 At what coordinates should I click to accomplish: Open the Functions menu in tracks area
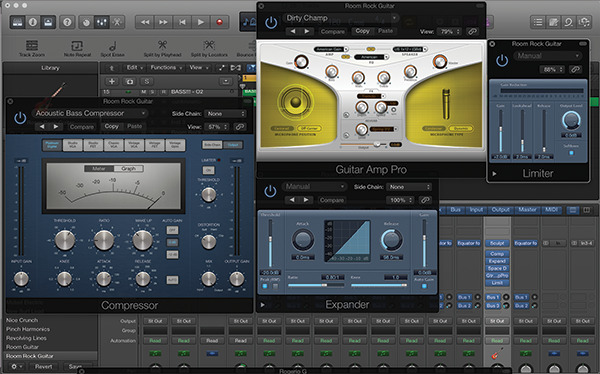click(165, 68)
